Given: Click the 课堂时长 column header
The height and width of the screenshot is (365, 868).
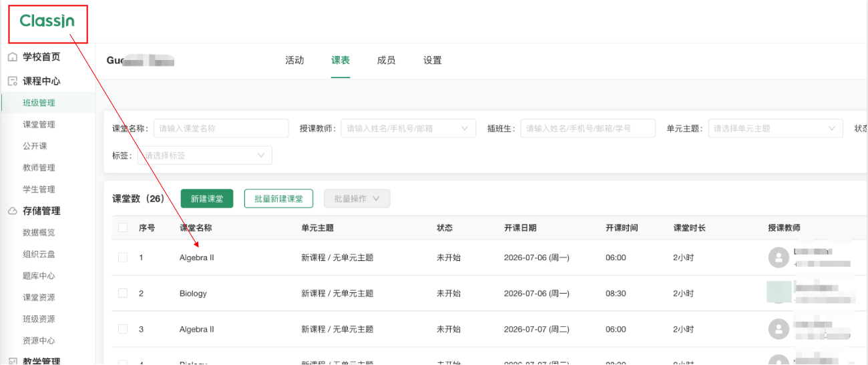Looking at the screenshot, I should tap(690, 228).
